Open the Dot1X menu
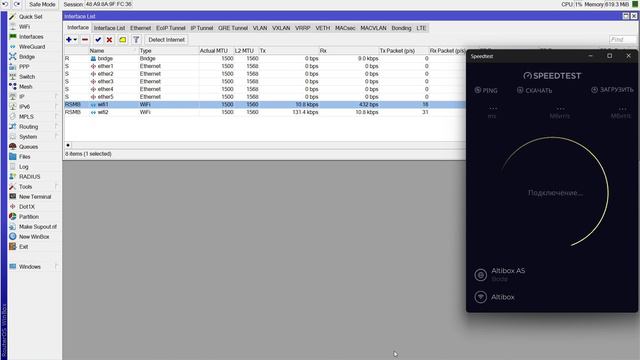The image size is (640, 360). (27, 207)
